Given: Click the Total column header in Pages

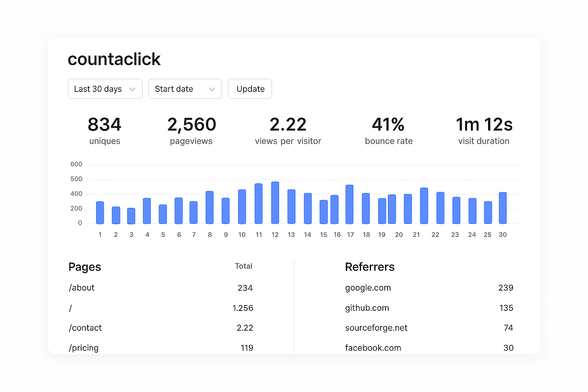Looking at the screenshot, I should point(243,266).
